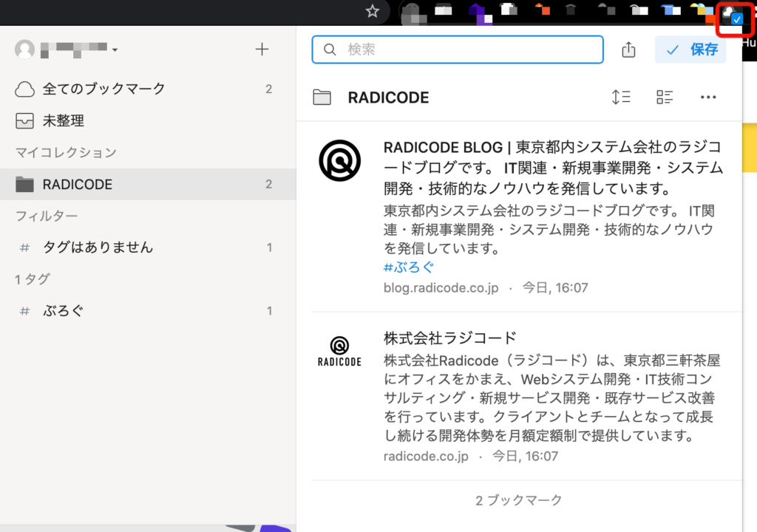The height and width of the screenshot is (532, 757).
Task: Open 未整理 inbox in sidebar
Action: pos(148,120)
